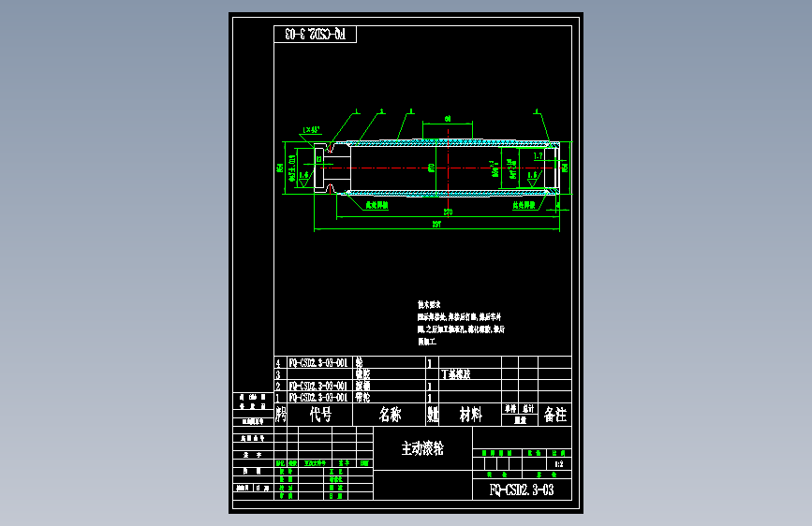Click the drawing title "主动滚轮"
This screenshot has height=526, width=812.
pyautogui.click(x=422, y=448)
